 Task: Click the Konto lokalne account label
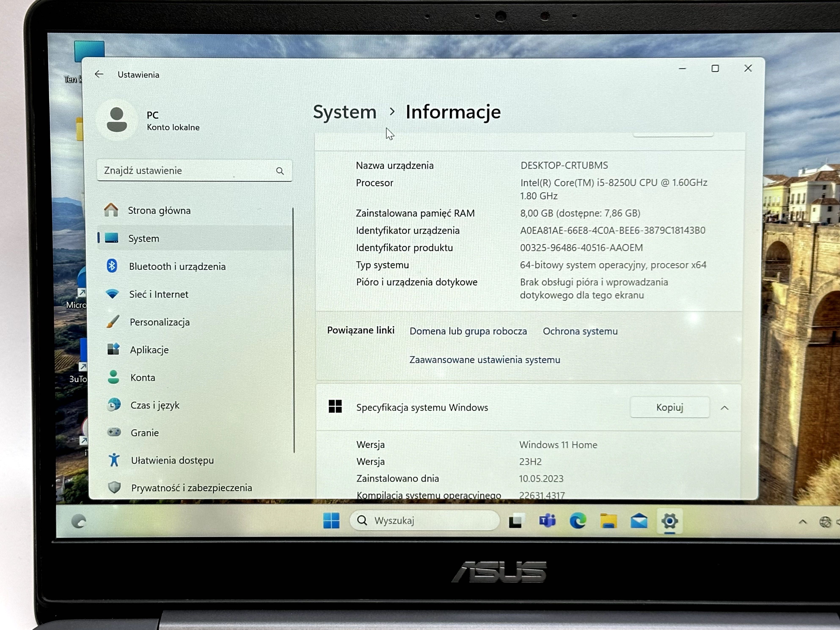[173, 127]
